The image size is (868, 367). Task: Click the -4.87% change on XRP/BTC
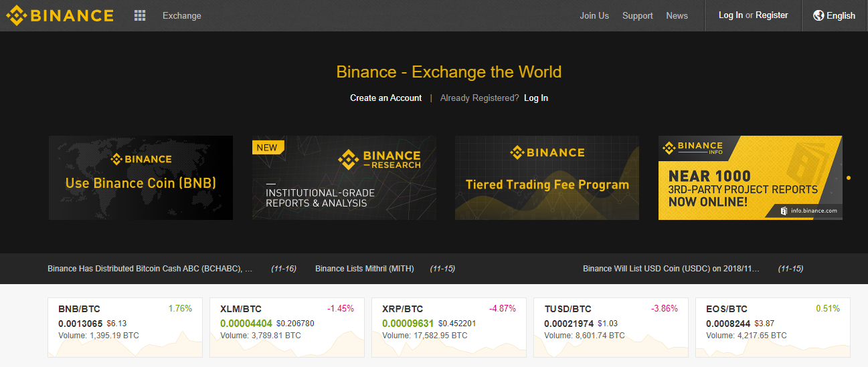click(x=502, y=309)
